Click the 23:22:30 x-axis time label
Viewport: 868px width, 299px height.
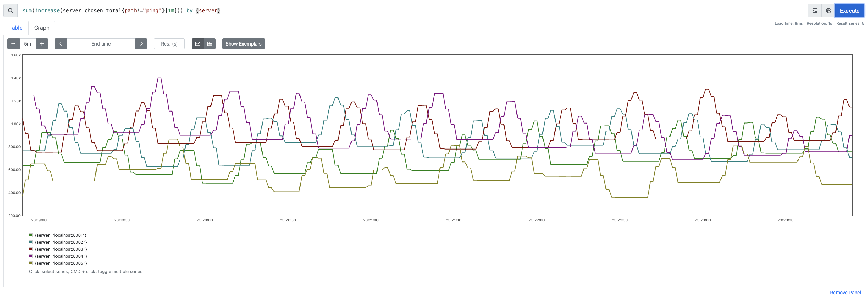click(x=620, y=220)
